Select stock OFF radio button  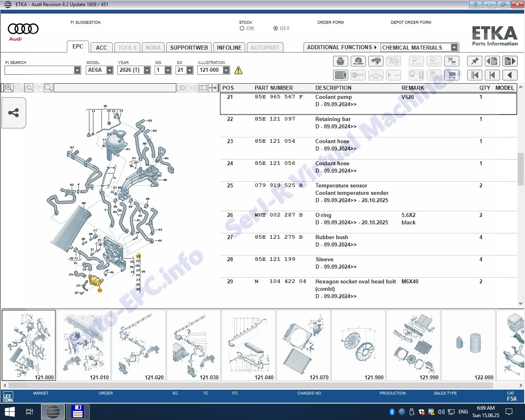click(276, 29)
